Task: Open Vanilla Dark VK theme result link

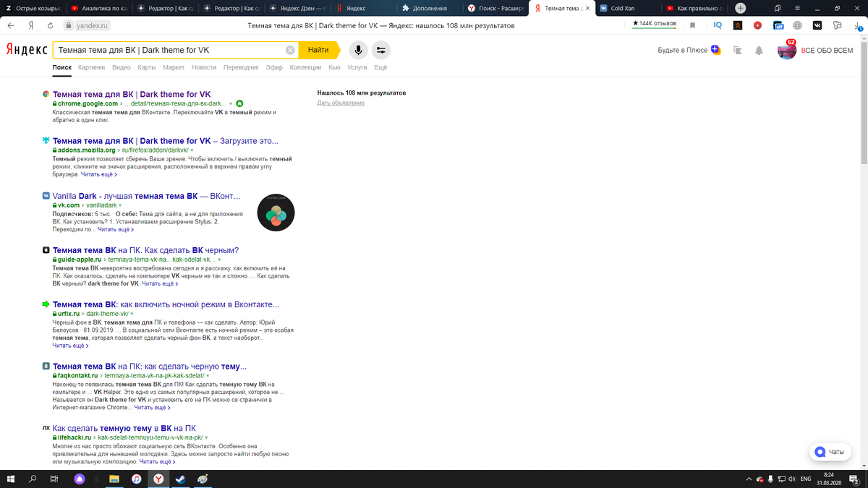Action: tap(147, 196)
